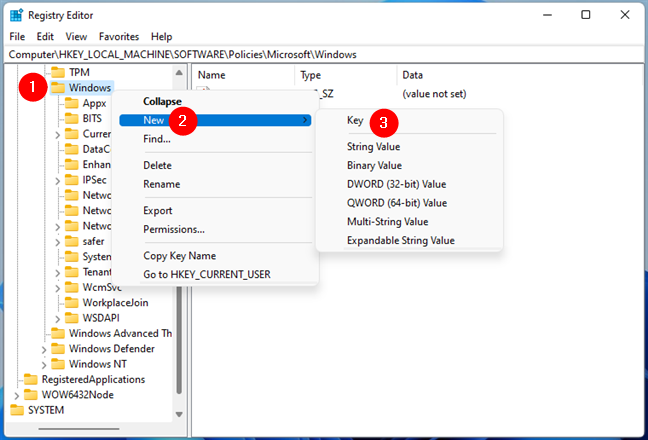Click the SYSTEM hive folder icon
The width and height of the screenshot is (648, 440).
coord(17,410)
